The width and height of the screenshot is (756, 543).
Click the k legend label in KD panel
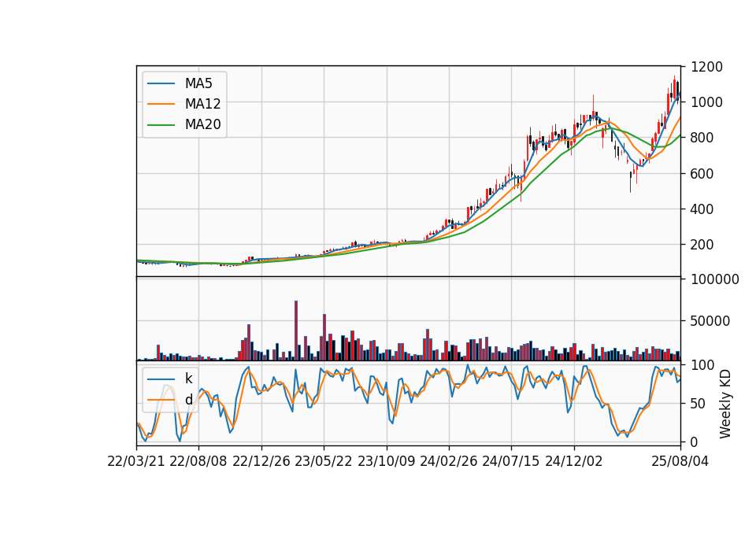point(188,379)
